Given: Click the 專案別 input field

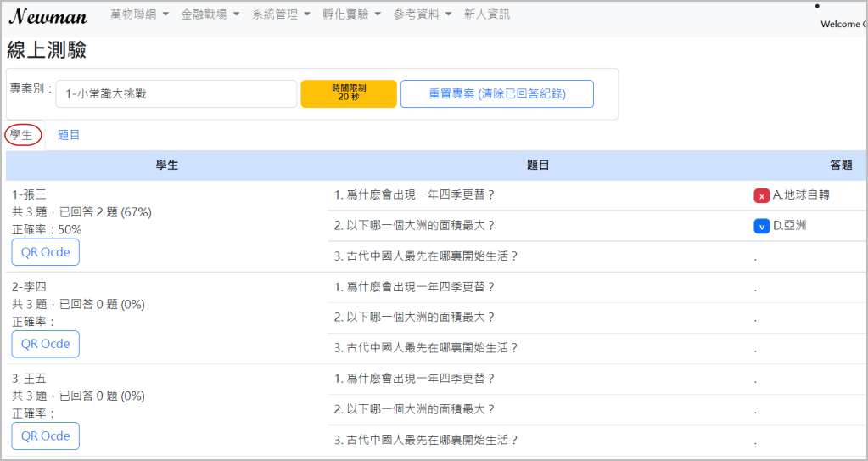Looking at the screenshot, I should point(176,94).
